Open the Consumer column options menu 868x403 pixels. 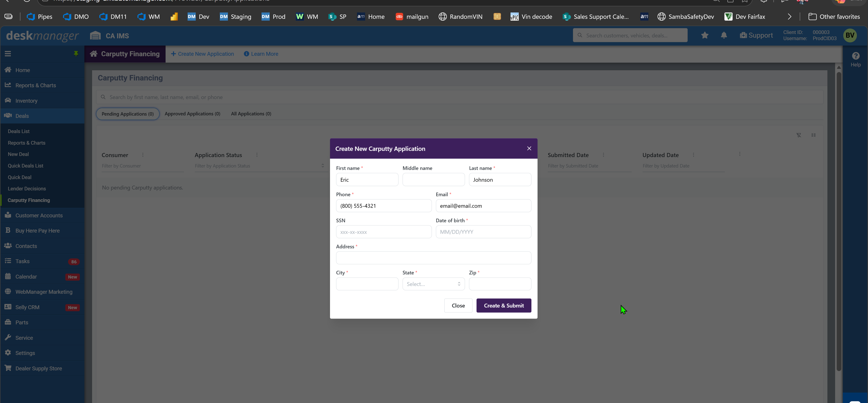(143, 155)
